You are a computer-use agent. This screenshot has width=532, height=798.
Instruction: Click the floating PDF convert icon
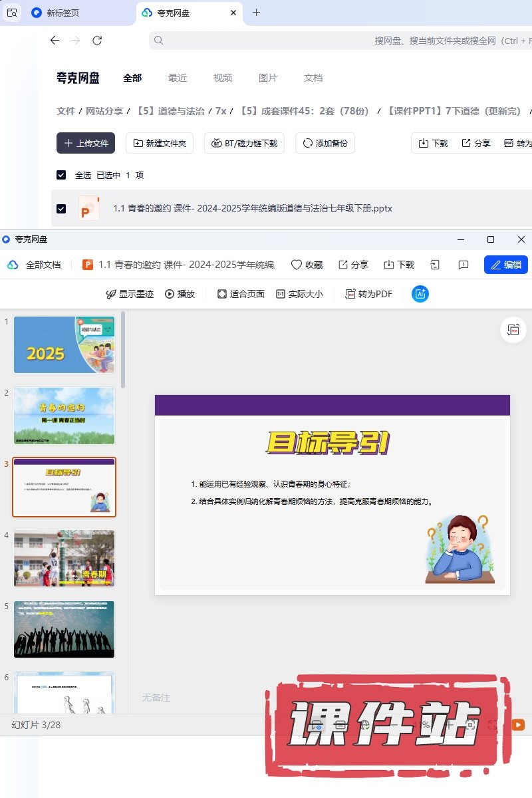click(513, 331)
